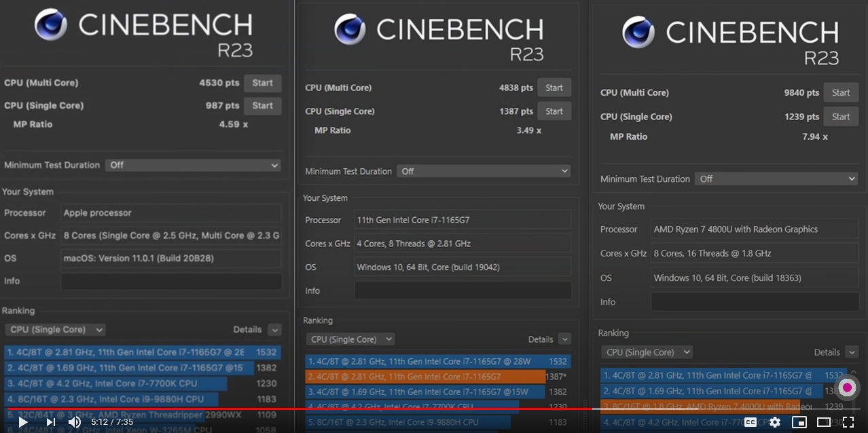Open Minimum Test Duration dropdown in left window

(x=193, y=165)
